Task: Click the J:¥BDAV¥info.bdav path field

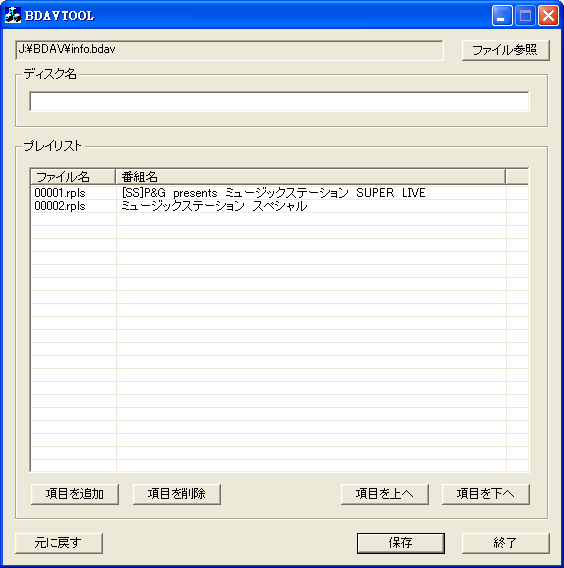Action: [x=229, y=50]
